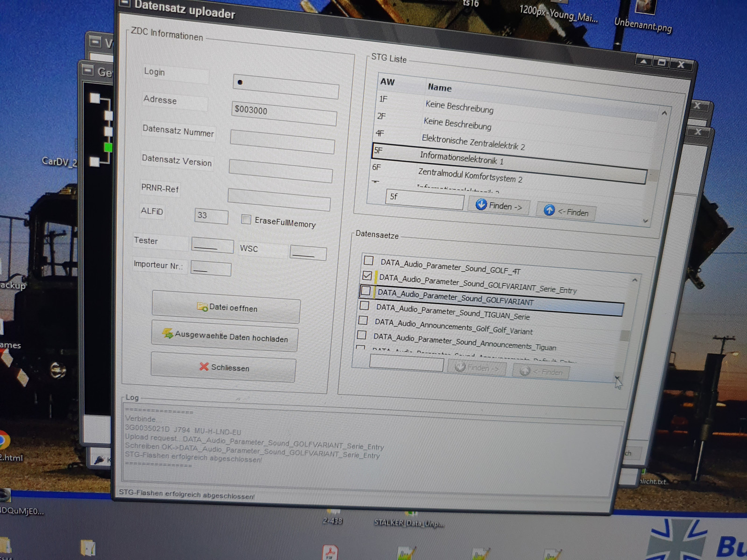Uncheck DATA_Audio_Parameter_Sound_GOLFVARIANT_Serie_Entry checkbox
The width and height of the screenshot is (747, 560).
[x=367, y=275]
